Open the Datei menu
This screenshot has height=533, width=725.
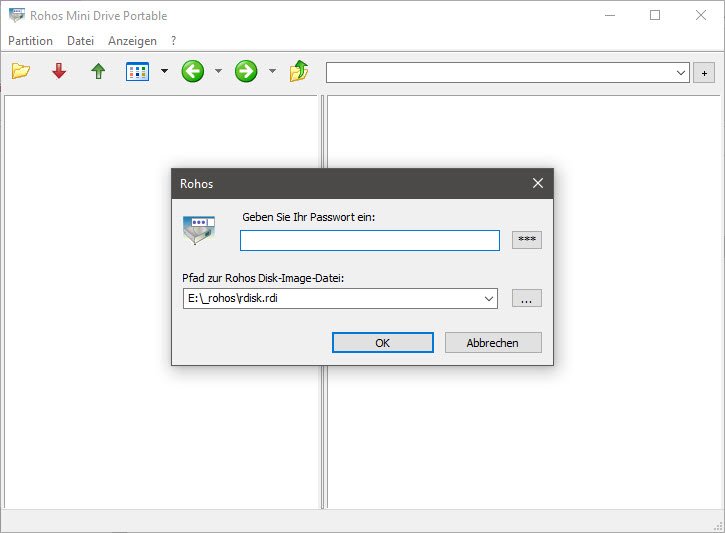[80, 41]
